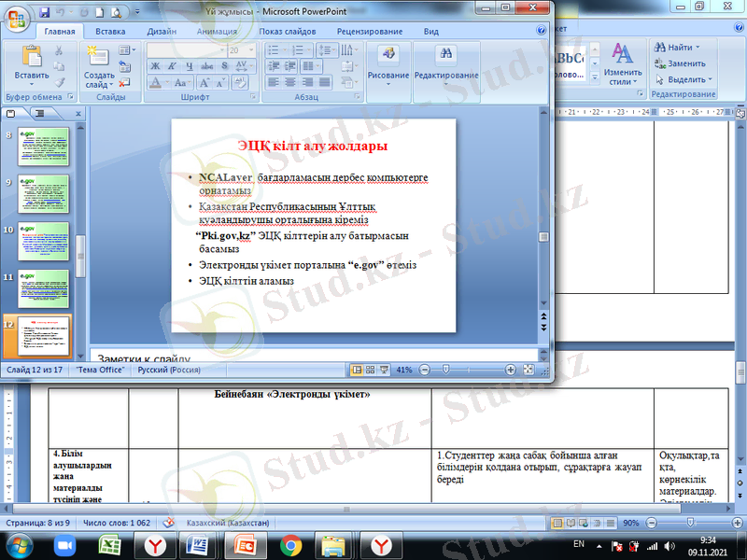Click the Paste (Вставить) icon
The image size is (747, 560).
tap(31, 62)
